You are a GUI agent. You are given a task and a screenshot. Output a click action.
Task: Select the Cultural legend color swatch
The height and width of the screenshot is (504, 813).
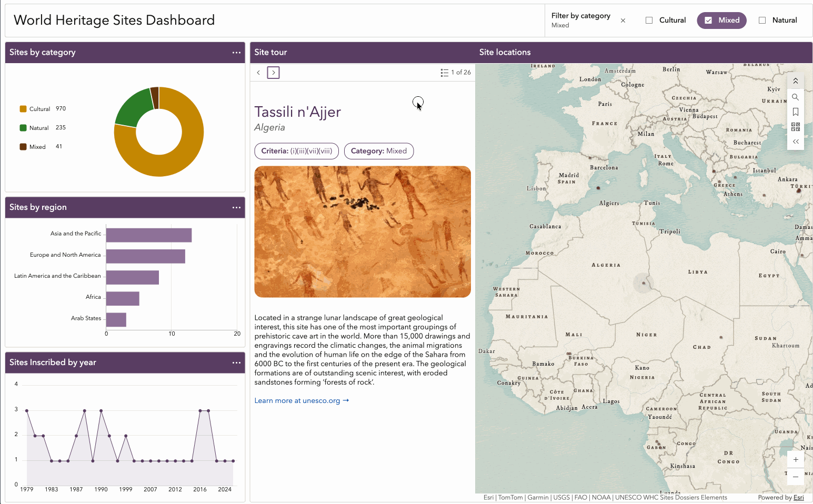(23, 109)
